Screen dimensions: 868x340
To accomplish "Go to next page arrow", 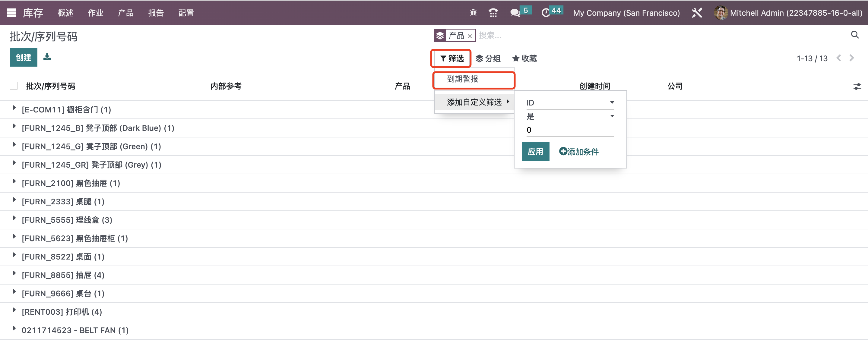I will coord(851,58).
